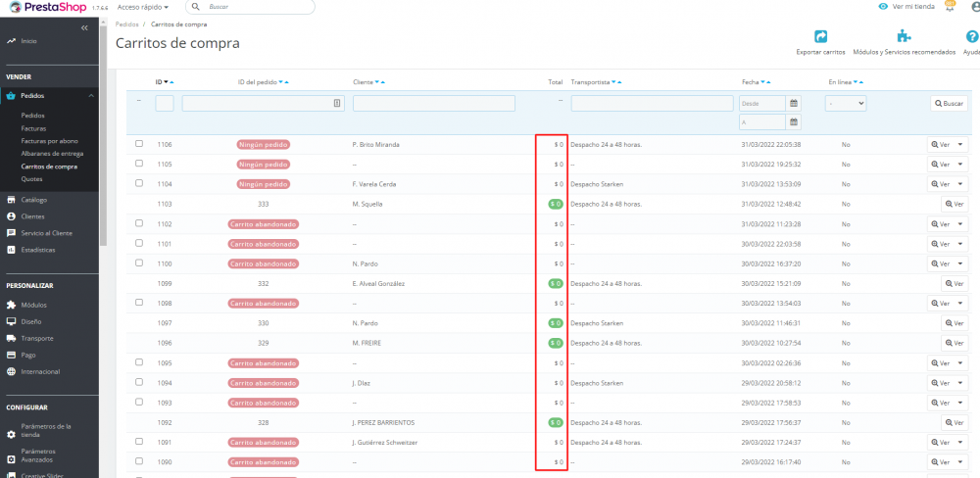Open Módulos y Servicios recomendados icon
The height and width of the screenshot is (478, 980).
tap(904, 36)
